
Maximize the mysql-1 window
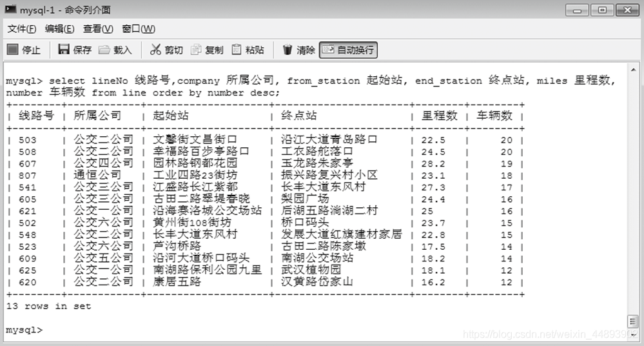[602, 10]
